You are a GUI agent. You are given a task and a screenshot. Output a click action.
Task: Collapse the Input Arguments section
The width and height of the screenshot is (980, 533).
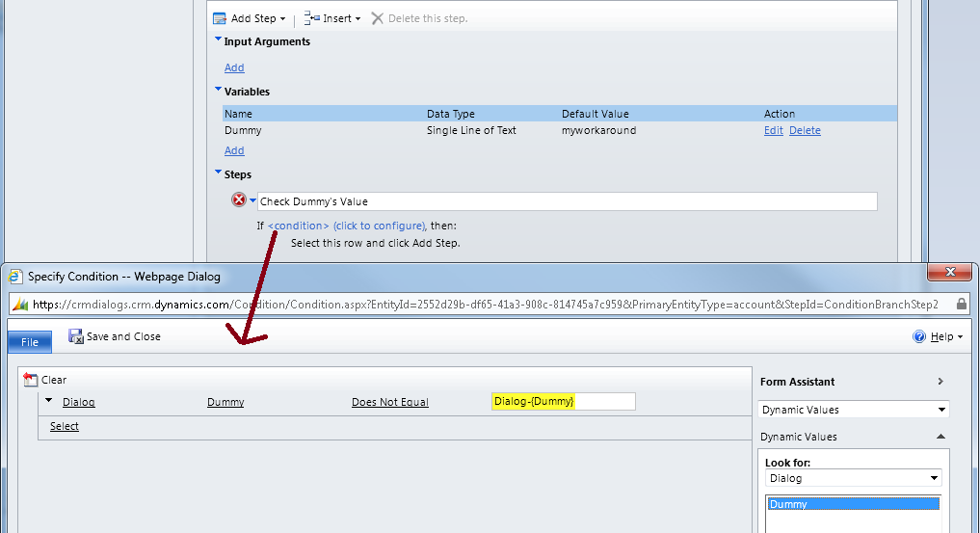tap(218, 41)
